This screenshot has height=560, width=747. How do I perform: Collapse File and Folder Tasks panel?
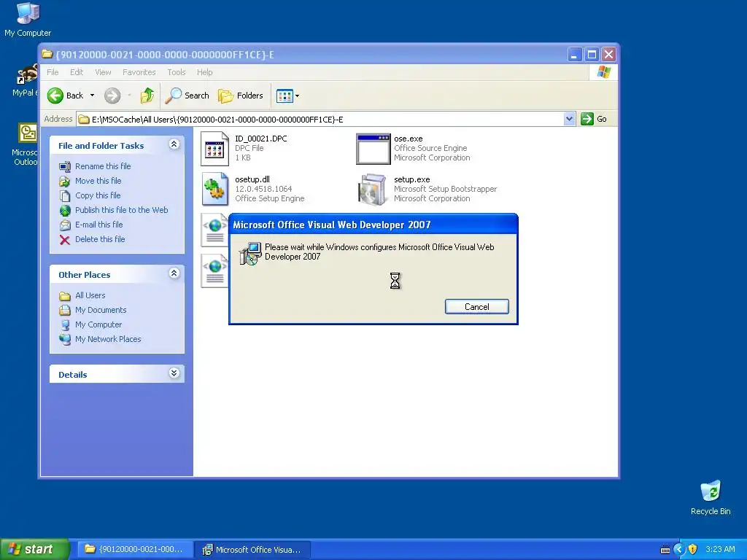pos(174,144)
